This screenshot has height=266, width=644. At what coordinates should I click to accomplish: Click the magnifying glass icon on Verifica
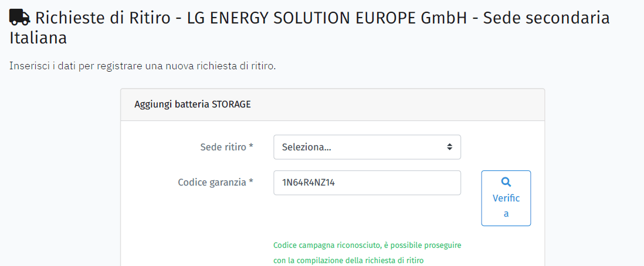click(x=506, y=182)
